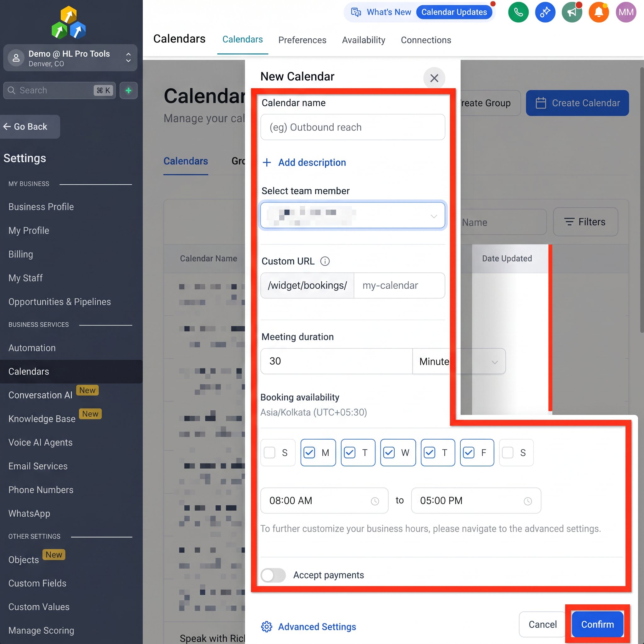This screenshot has width=644, height=644.
Task: Enable the first S (Sunday) checkbox
Action: [x=269, y=453]
